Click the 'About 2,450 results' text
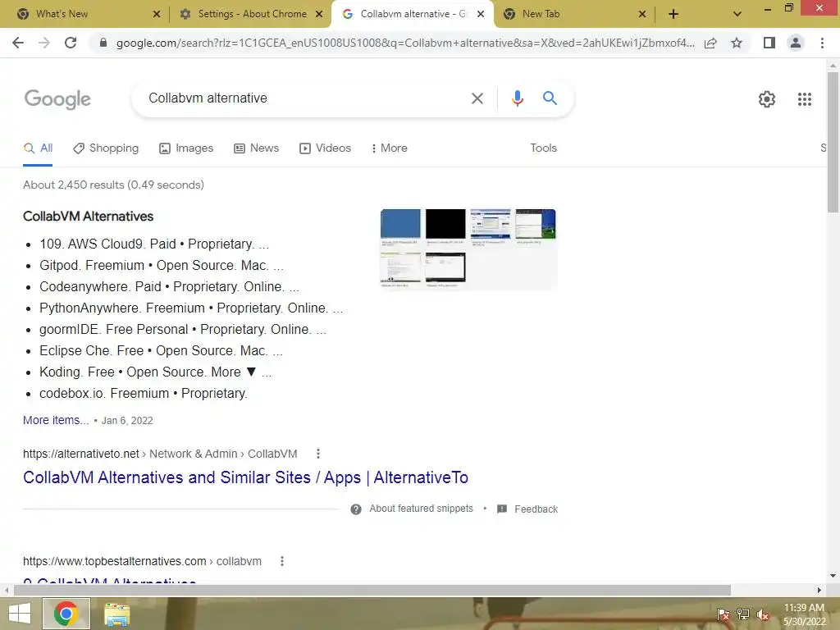 (x=113, y=185)
